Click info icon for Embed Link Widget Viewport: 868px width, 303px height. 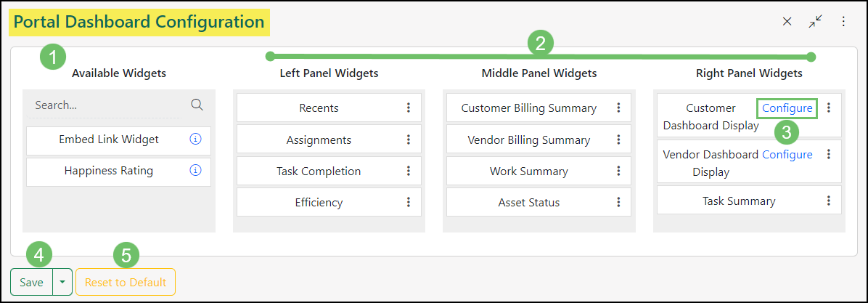[195, 139]
